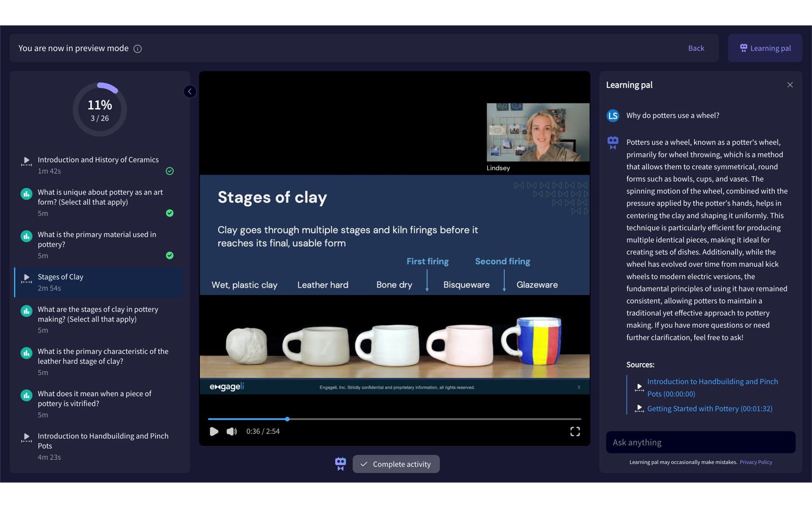Collapse the activity sidebar with the left chevron
Screen dimensions: 812x508
pos(190,91)
